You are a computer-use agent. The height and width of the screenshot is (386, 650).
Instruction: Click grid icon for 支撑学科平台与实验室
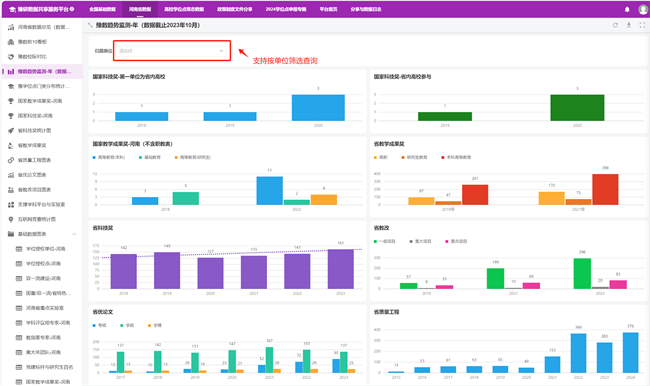pos(11,205)
